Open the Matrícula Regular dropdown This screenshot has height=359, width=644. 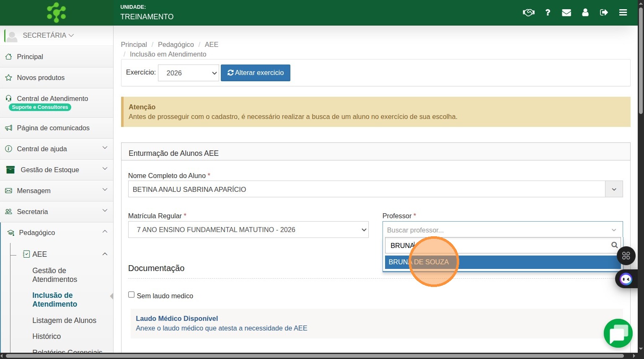coord(248,230)
